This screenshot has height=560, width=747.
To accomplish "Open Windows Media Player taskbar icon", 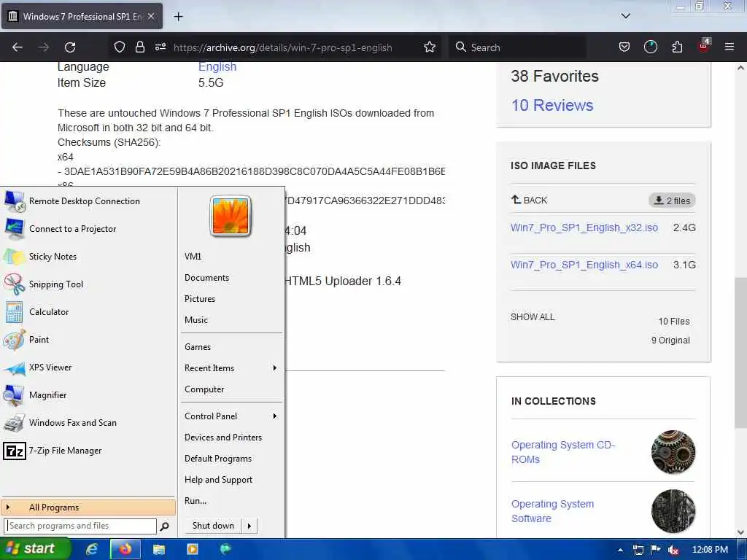I will coord(192,549).
